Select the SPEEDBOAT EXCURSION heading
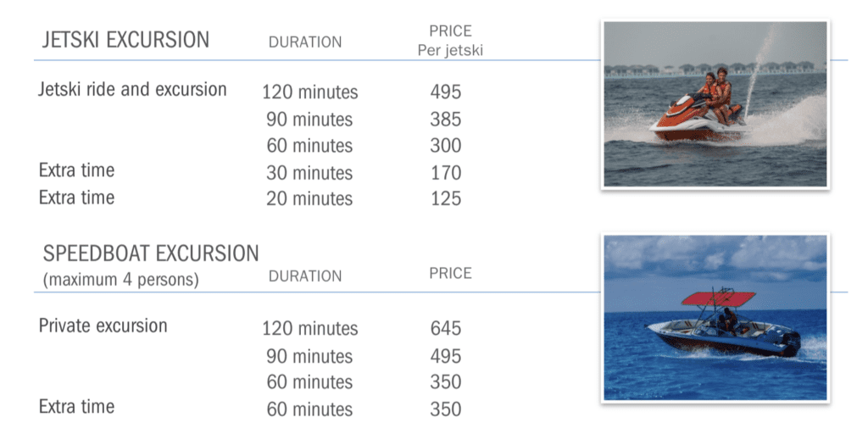The width and height of the screenshot is (868, 440). pyautogui.click(x=151, y=253)
